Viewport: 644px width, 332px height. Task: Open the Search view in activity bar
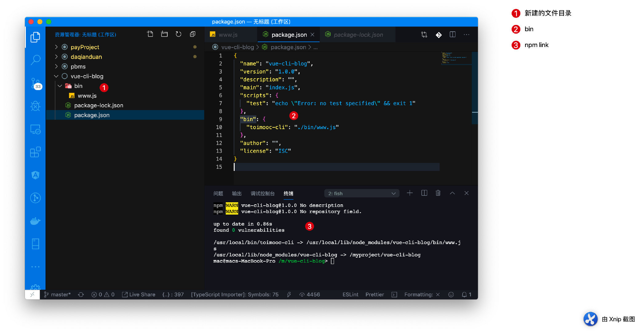coord(35,60)
